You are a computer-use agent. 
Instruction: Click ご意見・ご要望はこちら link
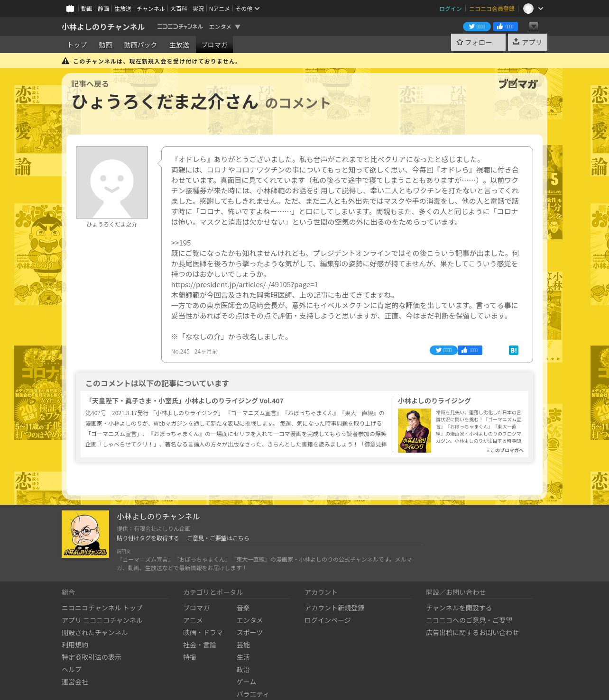[x=218, y=538]
